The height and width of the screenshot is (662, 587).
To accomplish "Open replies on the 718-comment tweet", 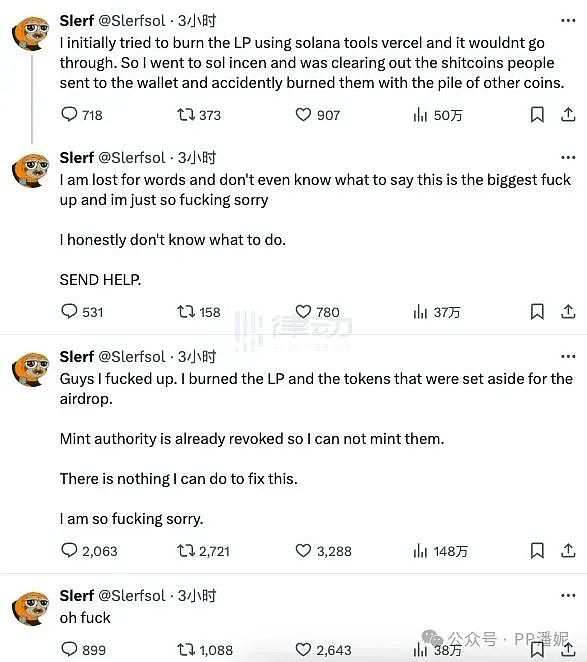I will pyautogui.click(x=82, y=115).
